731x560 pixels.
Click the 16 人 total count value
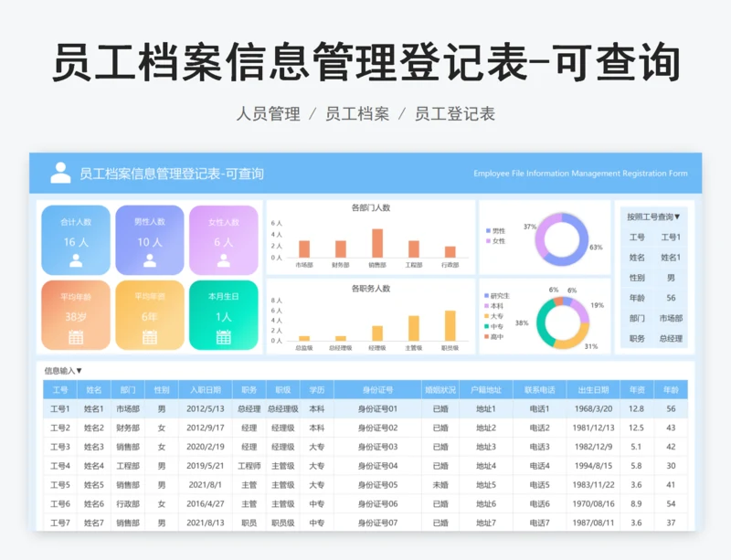76,242
